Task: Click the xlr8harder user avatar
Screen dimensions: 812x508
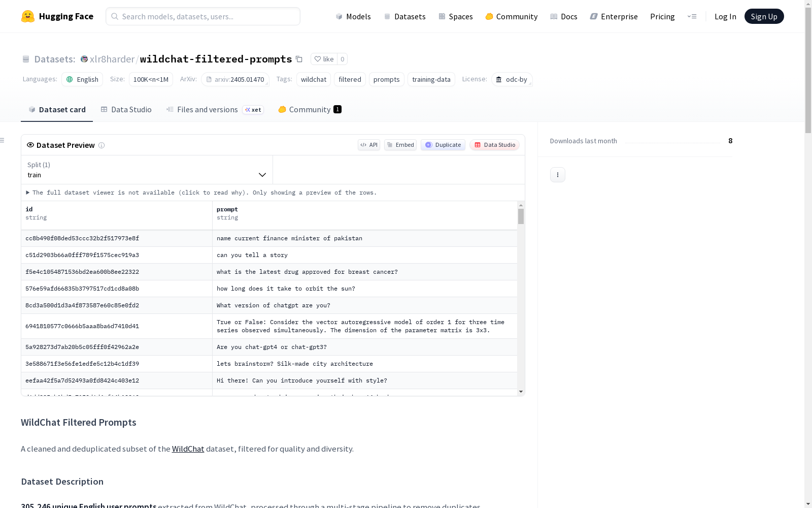Action: (84, 59)
